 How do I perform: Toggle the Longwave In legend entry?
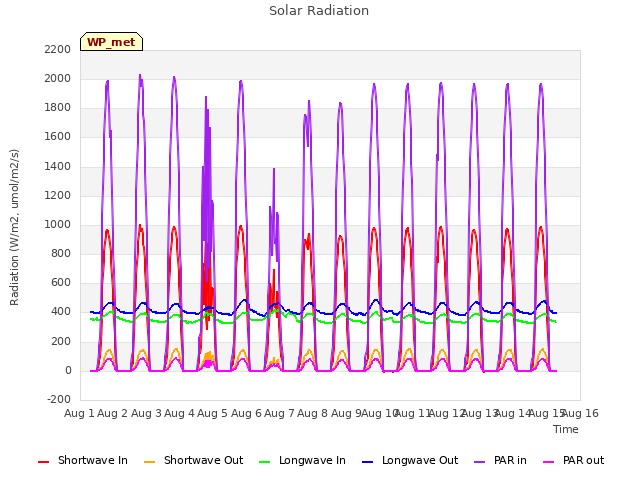click(302, 460)
